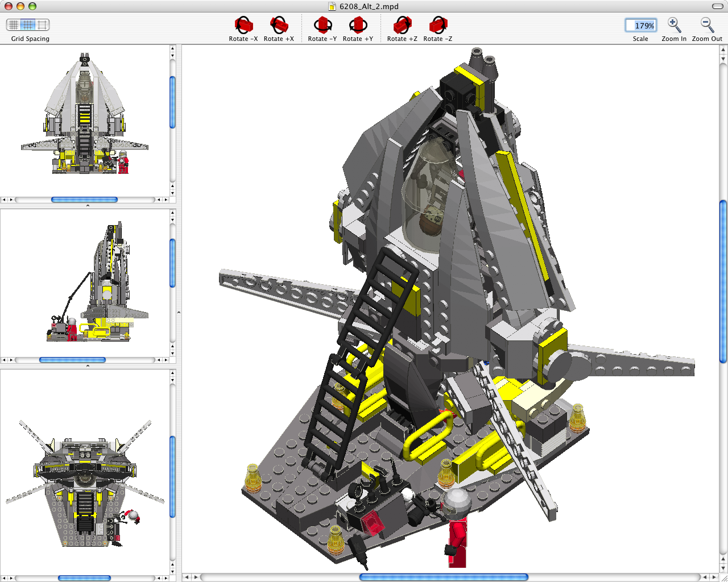
Task: Click the Rotate -X toolbar icon
Action: [x=243, y=26]
